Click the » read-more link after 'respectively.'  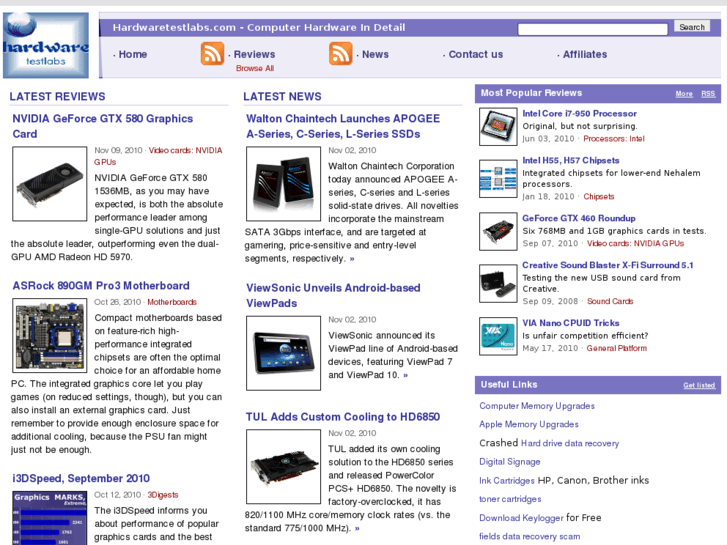[352, 259]
